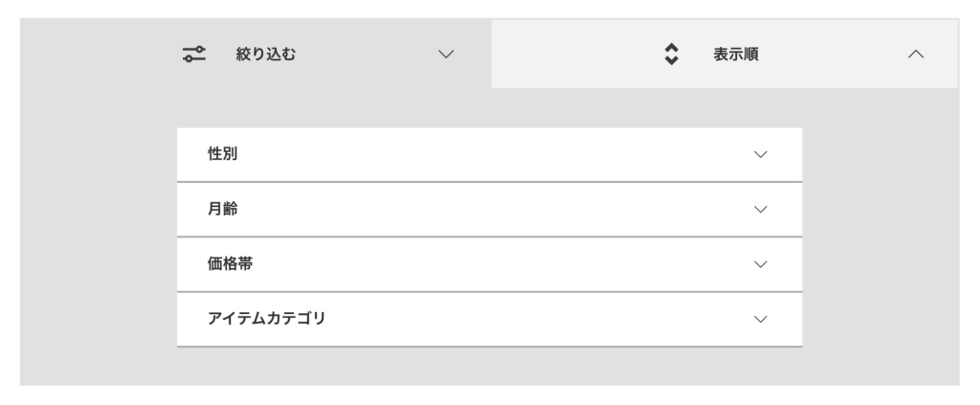
Task: Click the 価格帯 label text
Action: [230, 264]
